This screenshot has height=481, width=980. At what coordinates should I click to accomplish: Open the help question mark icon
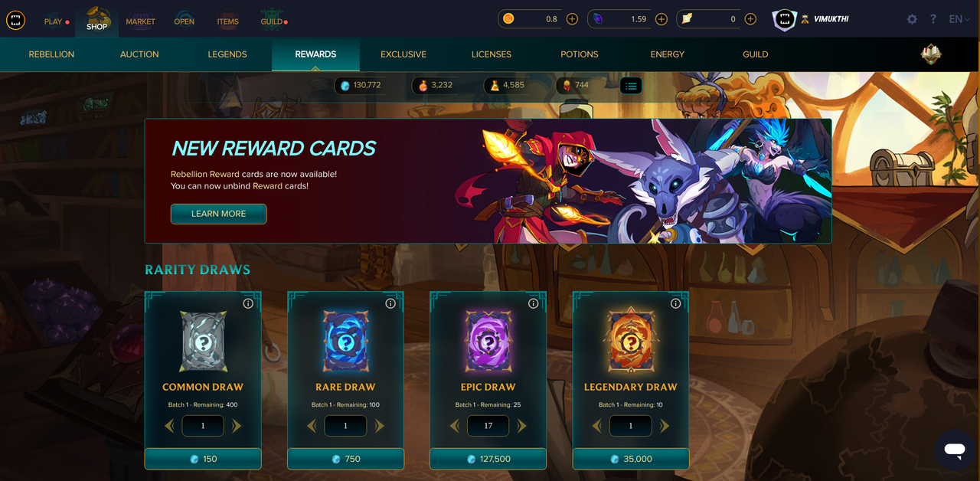933,19
